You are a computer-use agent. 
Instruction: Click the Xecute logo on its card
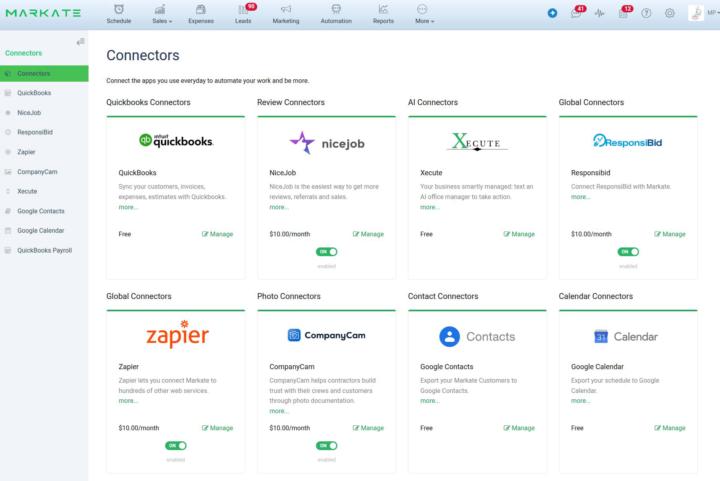[477, 142]
